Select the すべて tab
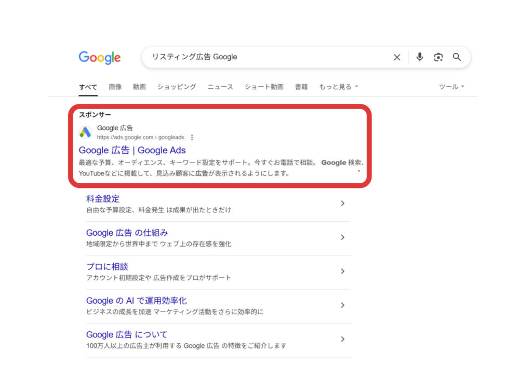Screen dimensions: 532x392 [x=88, y=87]
